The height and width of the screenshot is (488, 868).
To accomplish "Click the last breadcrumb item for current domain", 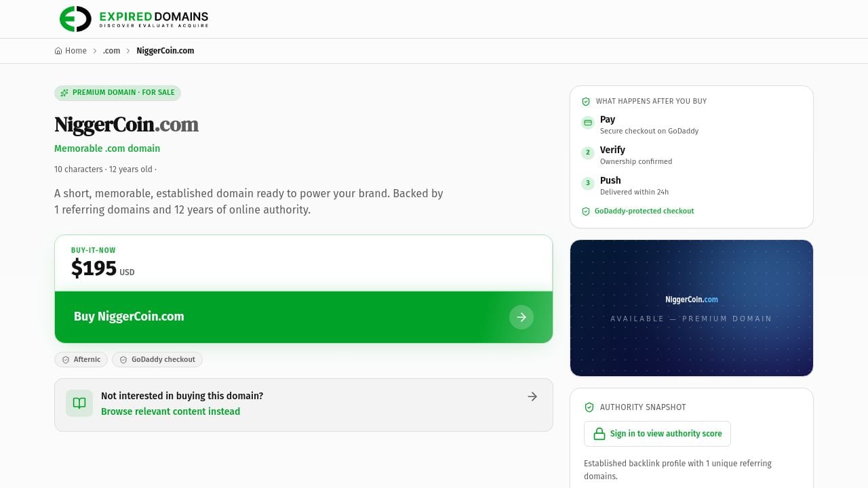I will pyautogui.click(x=165, y=51).
